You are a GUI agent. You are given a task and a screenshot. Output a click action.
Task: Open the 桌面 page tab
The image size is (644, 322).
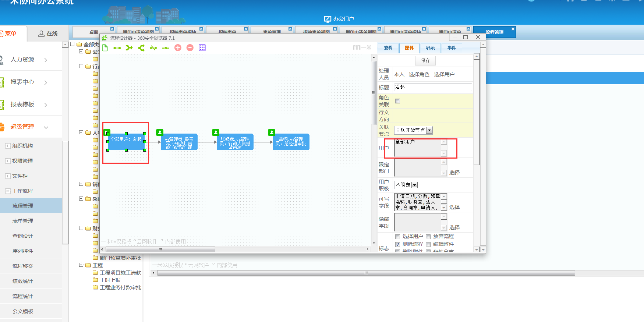[94, 32]
